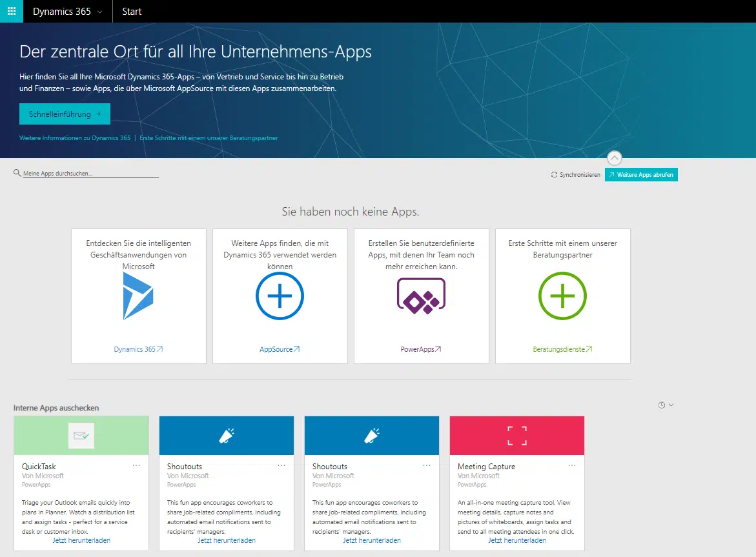Open the Beratungsdienste external link
Image resolution: width=756 pixels, height=557 pixels.
563,349
